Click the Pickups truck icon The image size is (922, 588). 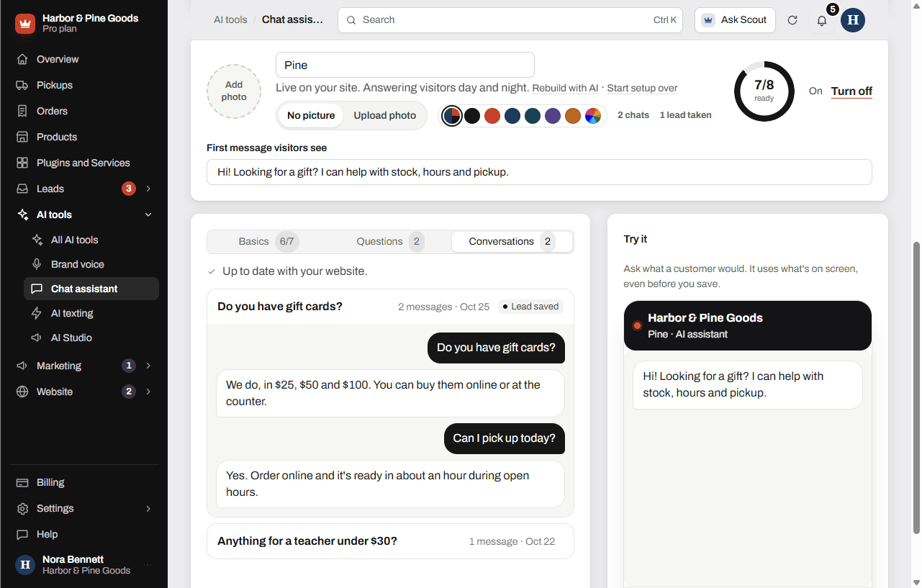click(x=22, y=85)
